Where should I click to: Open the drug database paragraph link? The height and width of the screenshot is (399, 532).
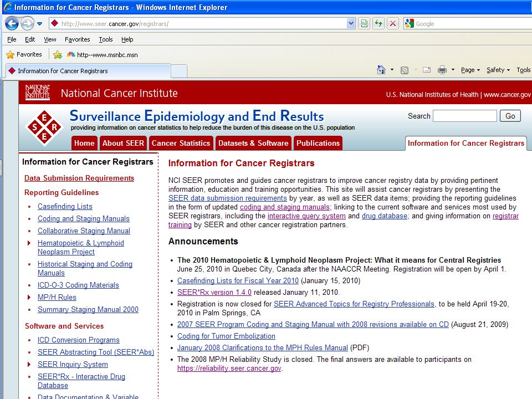(x=385, y=216)
